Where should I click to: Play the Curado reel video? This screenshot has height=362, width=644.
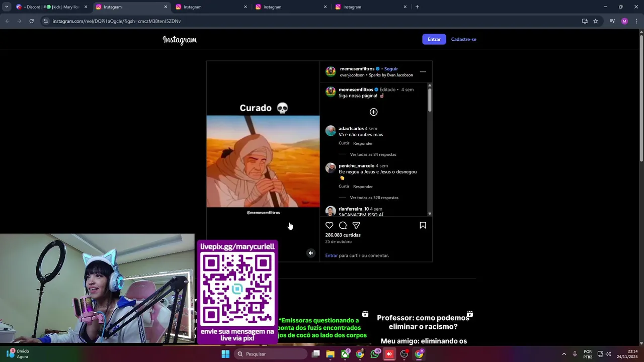263,161
